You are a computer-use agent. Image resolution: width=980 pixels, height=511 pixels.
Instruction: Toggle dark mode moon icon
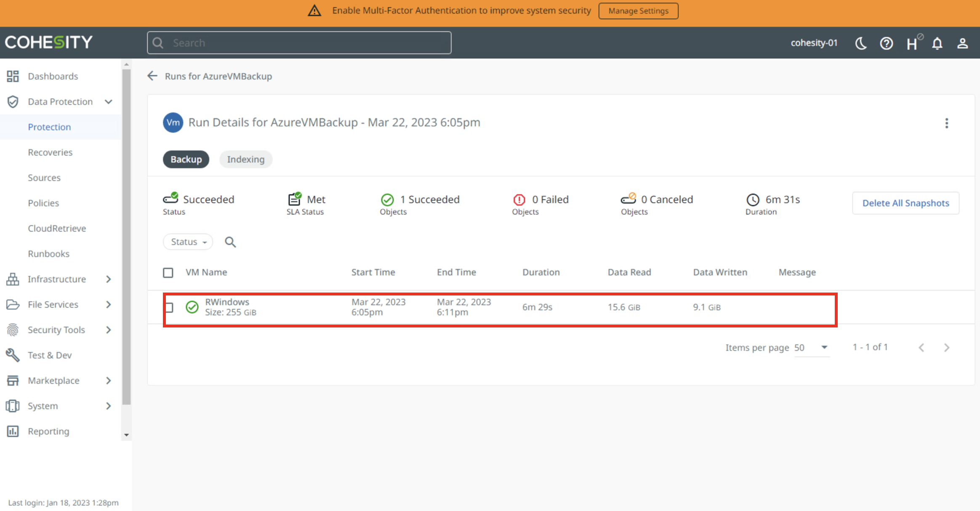(x=861, y=43)
